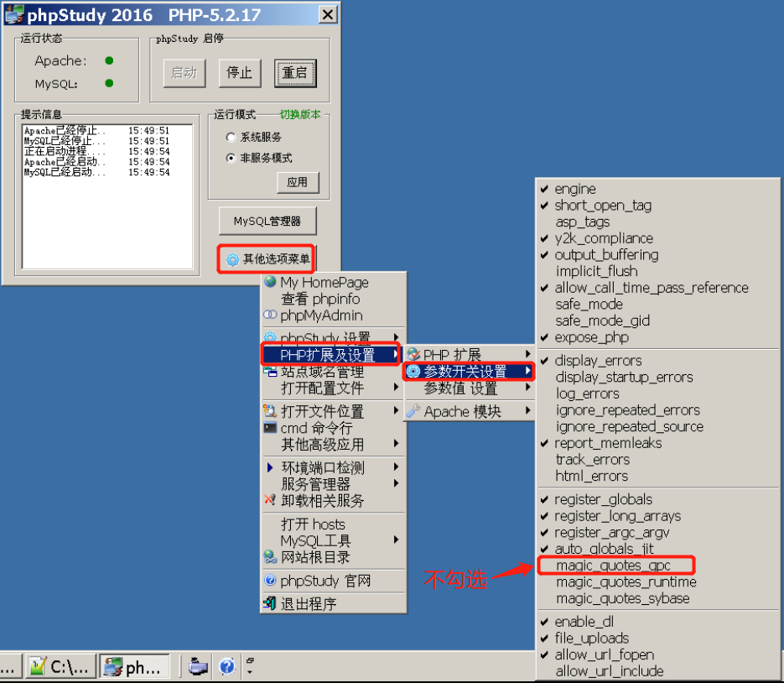The width and height of the screenshot is (784, 683).
Task: Expand Apache 模块 submenu arrow
Action: point(528,411)
